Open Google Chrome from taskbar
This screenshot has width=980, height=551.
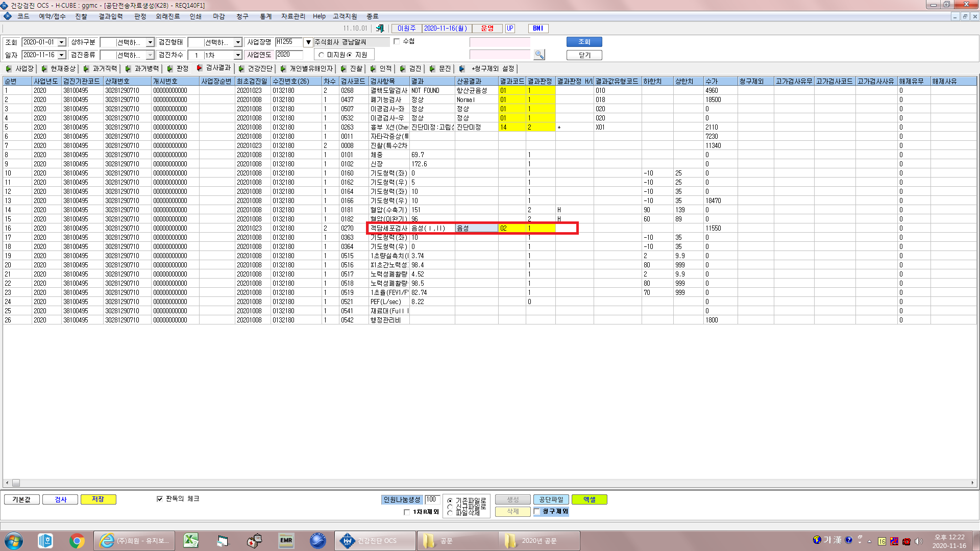click(77, 541)
